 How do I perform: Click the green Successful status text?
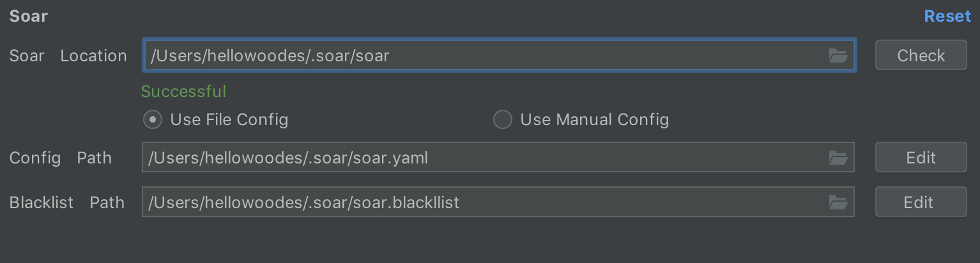[x=183, y=91]
